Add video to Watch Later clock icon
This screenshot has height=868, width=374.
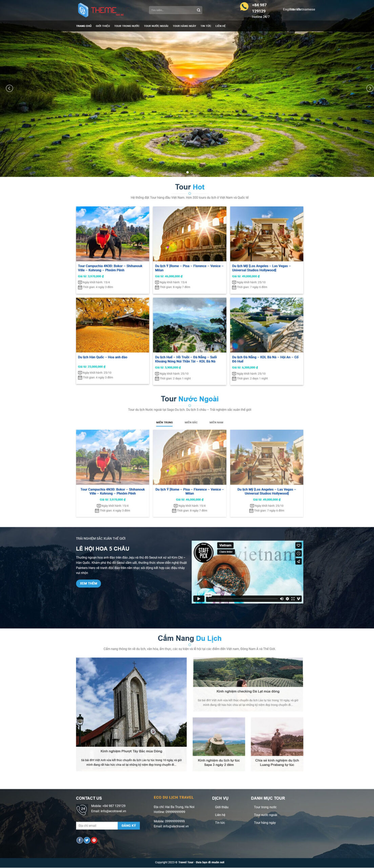click(298, 553)
